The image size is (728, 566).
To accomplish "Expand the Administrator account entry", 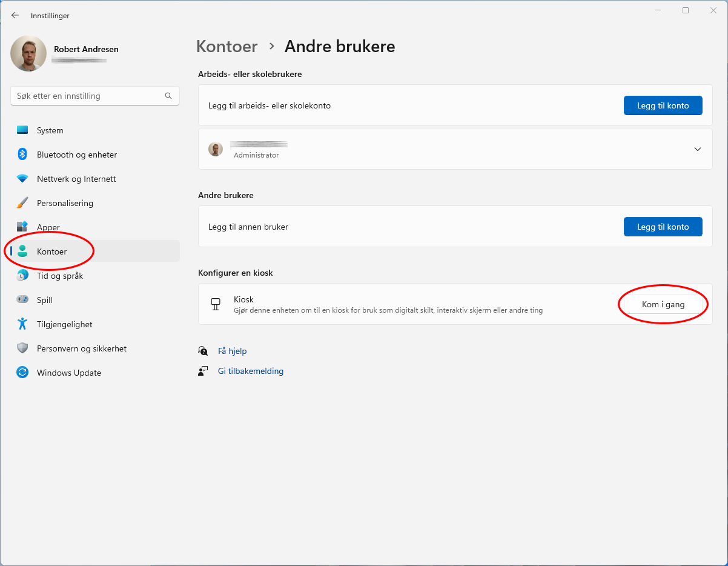I will tap(698, 149).
